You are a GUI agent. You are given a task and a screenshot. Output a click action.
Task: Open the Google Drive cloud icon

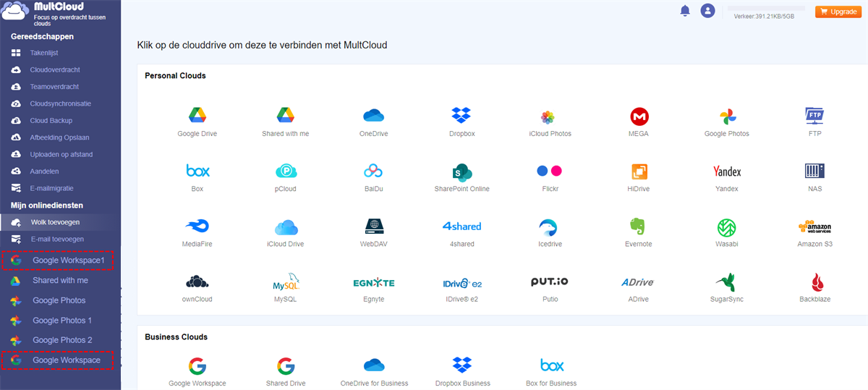[x=197, y=115]
